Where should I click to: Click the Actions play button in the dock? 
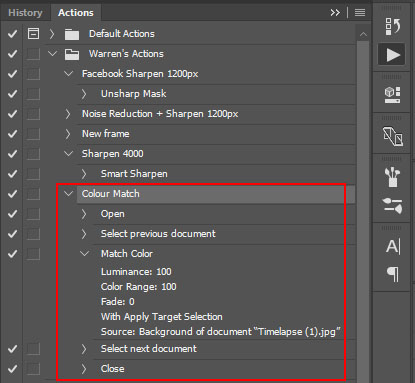tap(392, 54)
